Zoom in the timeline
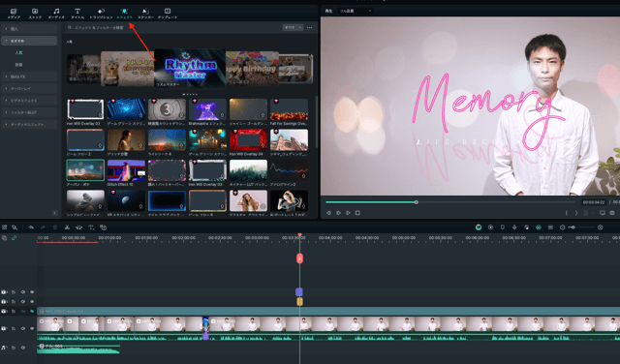Screen dimensions: 620x364 pos(601,227)
